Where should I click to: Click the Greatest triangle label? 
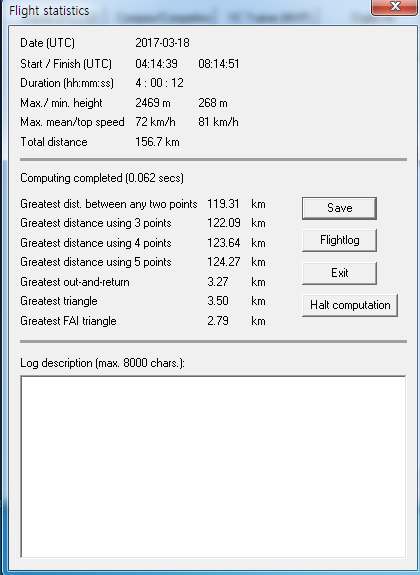click(59, 301)
